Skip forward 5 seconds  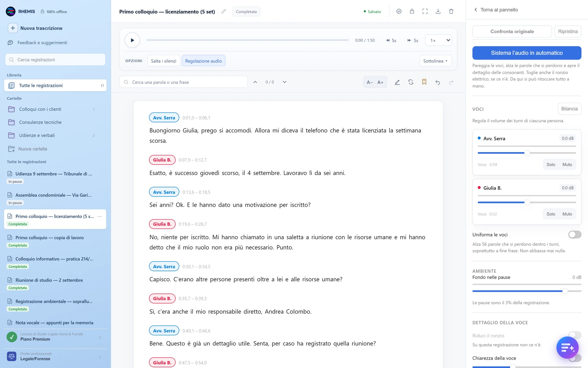click(x=413, y=41)
